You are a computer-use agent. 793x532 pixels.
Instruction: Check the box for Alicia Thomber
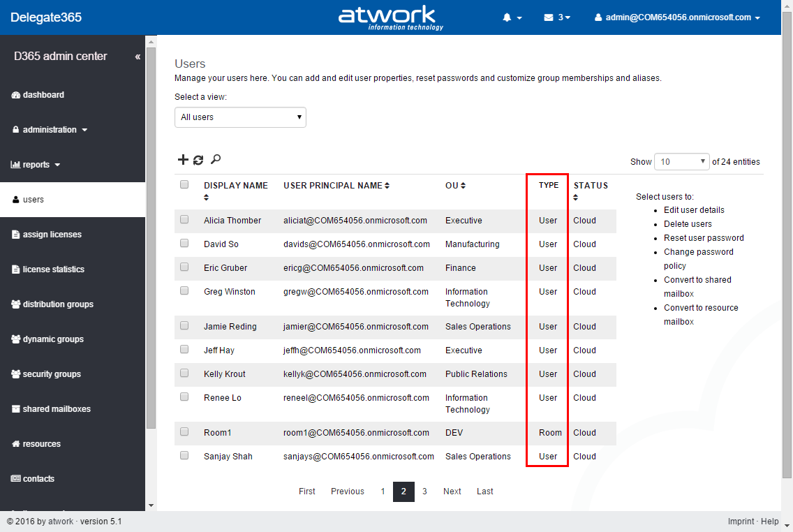tap(184, 219)
